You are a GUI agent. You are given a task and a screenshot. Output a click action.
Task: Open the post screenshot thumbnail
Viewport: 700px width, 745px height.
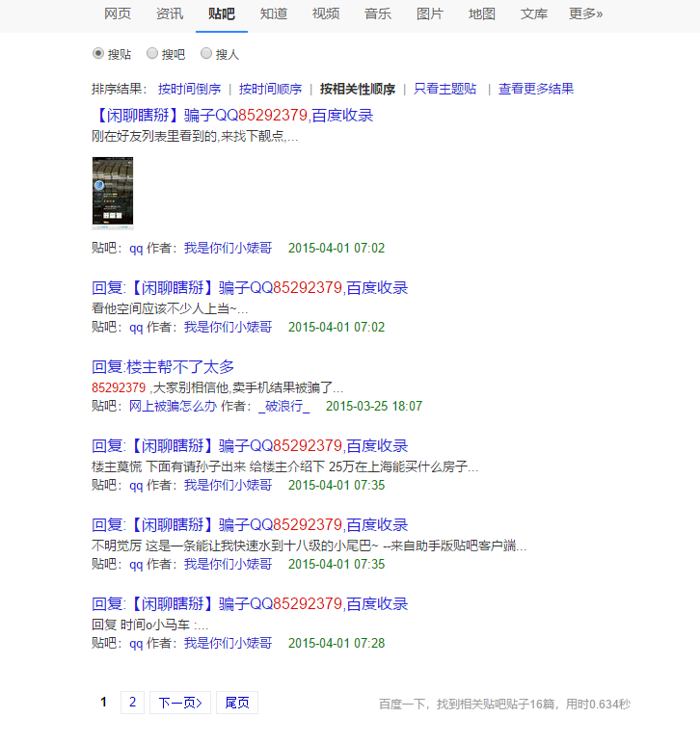click(113, 193)
